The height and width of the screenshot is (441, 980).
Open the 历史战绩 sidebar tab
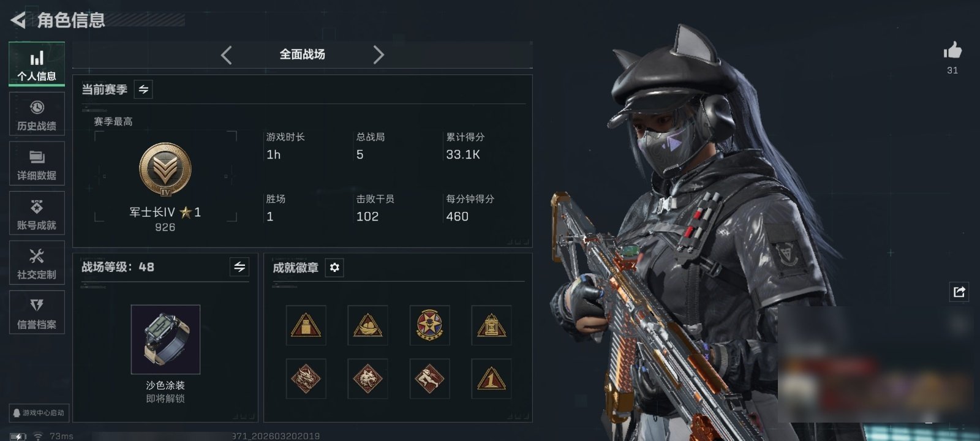(37, 114)
